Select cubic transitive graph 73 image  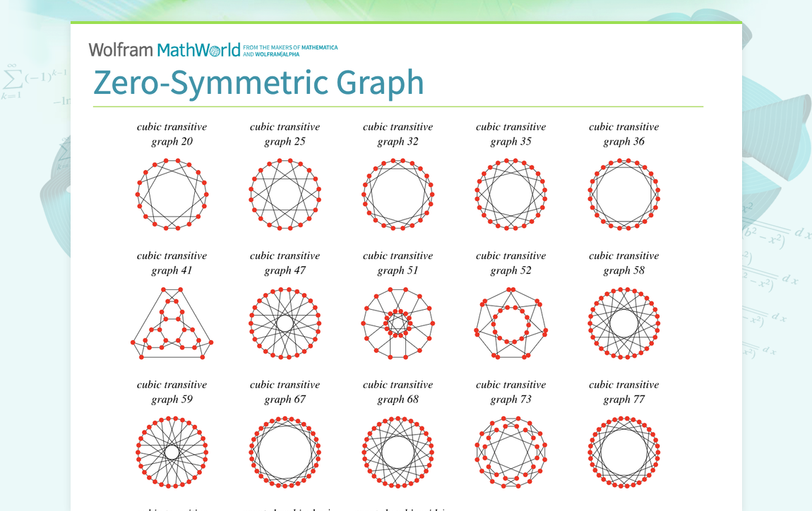pos(511,452)
